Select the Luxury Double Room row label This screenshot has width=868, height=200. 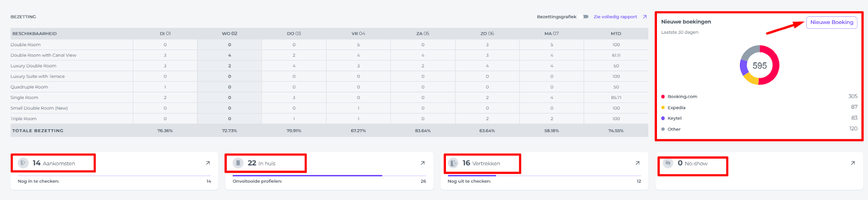[x=33, y=66]
